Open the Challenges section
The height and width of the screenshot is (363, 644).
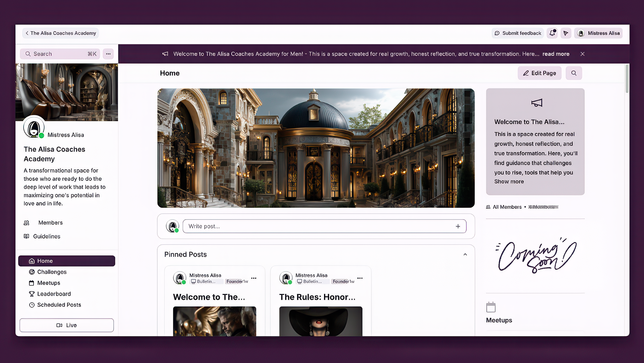[x=52, y=272]
